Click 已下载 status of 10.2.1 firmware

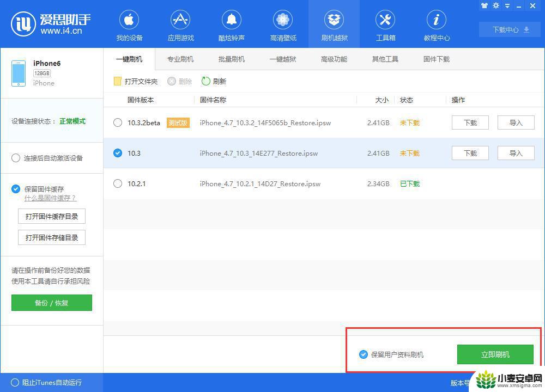click(x=410, y=183)
